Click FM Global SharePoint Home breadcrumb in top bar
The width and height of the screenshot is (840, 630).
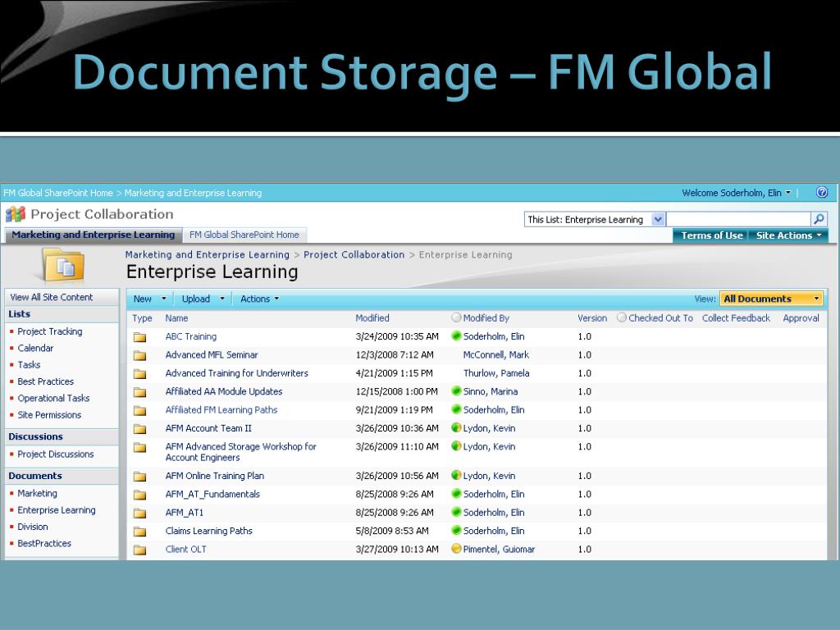tap(58, 193)
